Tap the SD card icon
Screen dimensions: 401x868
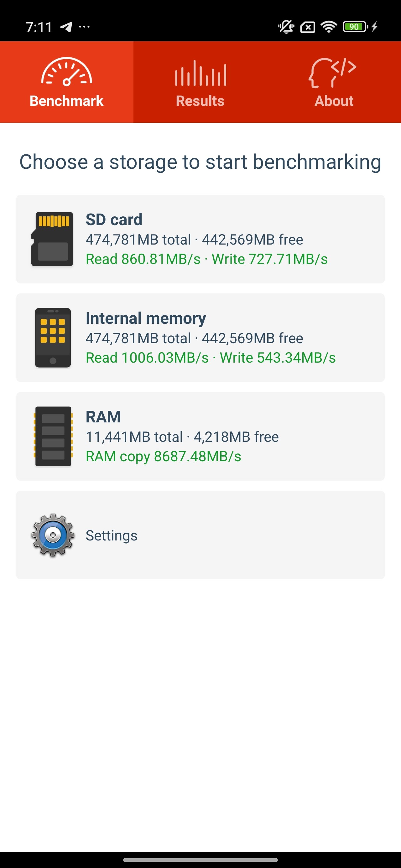52,239
